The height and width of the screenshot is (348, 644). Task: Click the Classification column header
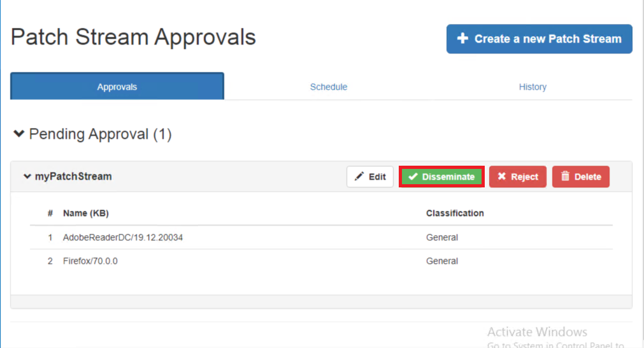455,213
